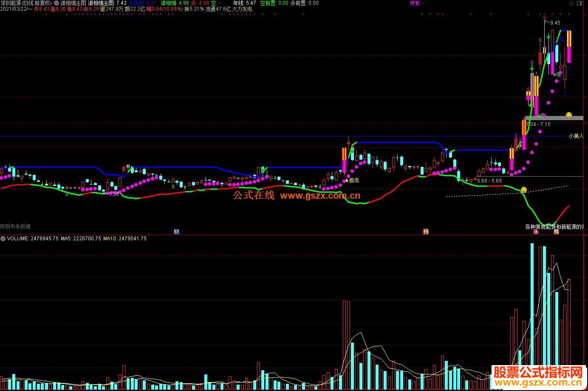Click the 7.04 - 7.15 gap label

(538, 124)
